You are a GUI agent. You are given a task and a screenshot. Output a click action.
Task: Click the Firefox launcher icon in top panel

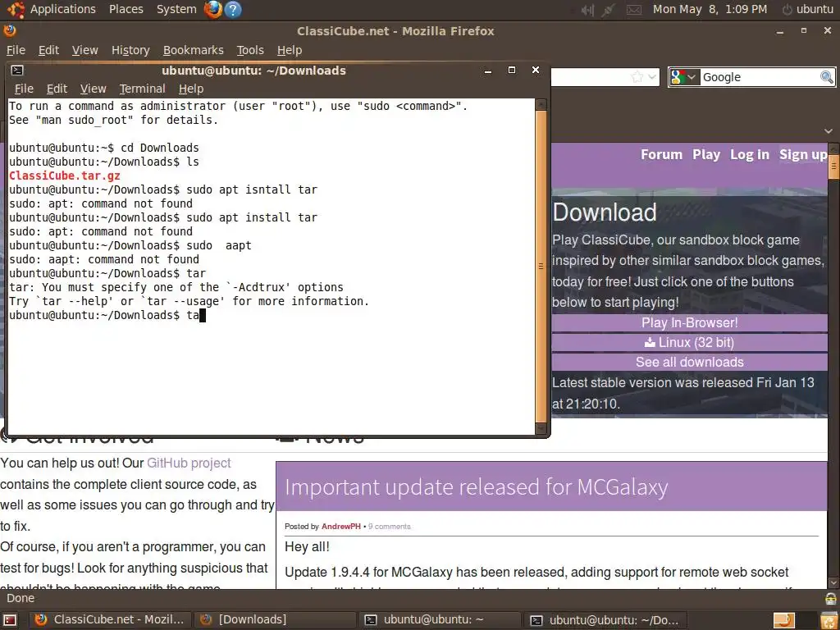212,10
